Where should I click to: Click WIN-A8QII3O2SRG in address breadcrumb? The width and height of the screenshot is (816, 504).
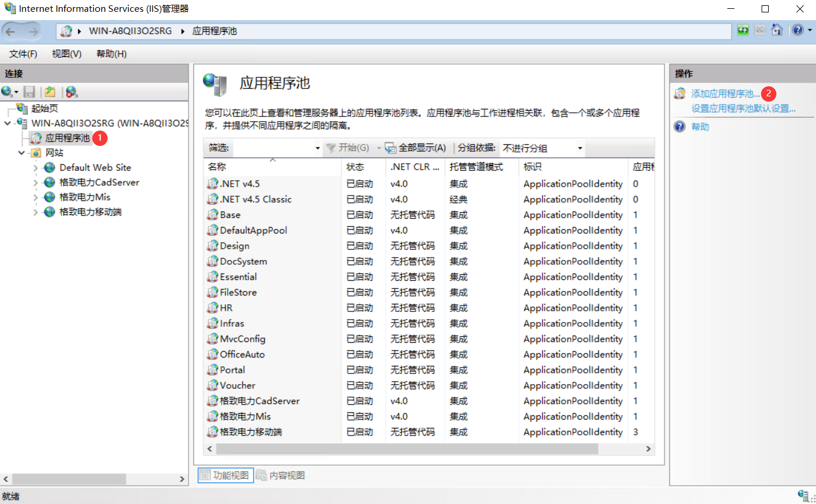(131, 31)
